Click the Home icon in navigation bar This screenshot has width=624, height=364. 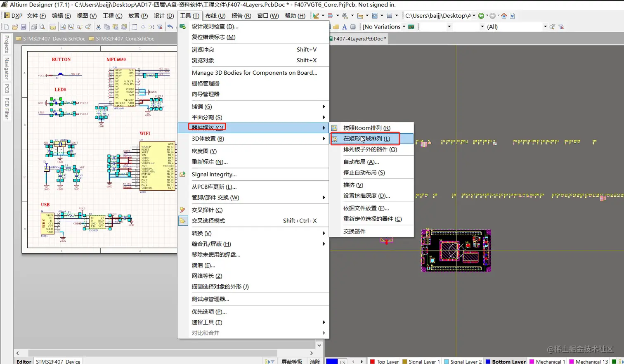504,16
